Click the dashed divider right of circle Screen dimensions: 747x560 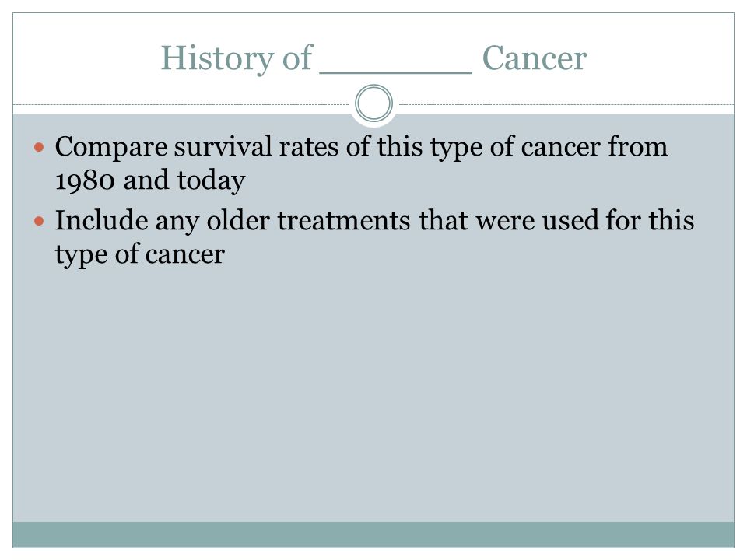566,104
